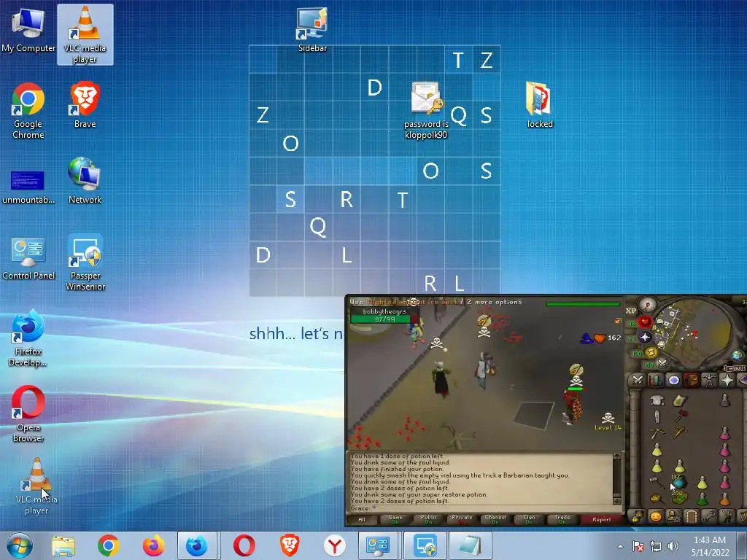Click the red flail weapon in inventory

(x=680, y=416)
